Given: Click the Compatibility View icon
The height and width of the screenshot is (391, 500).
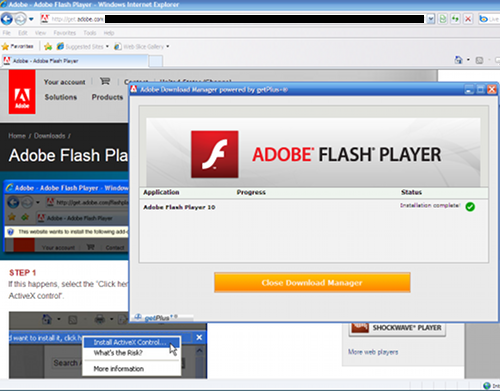Looking at the screenshot, I should (x=443, y=19).
